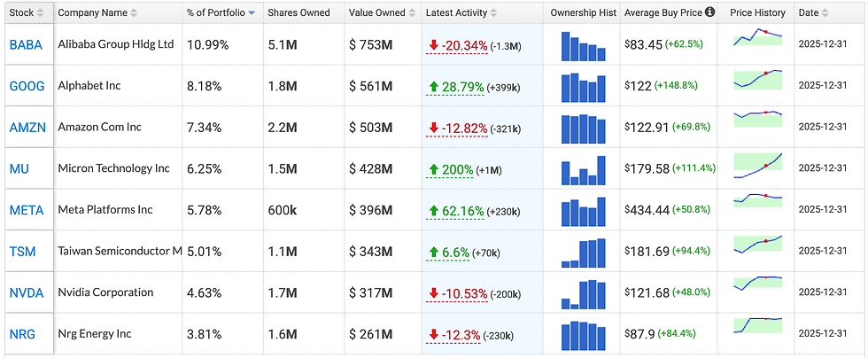Image resolution: width=868 pixels, height=358 pixels.
Task: Click MU price history sparkline
Action: click(758, 165)
